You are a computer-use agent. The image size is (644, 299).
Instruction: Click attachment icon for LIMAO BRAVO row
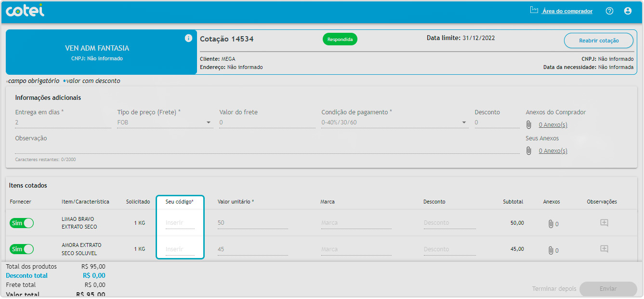[x=551, y=224]
